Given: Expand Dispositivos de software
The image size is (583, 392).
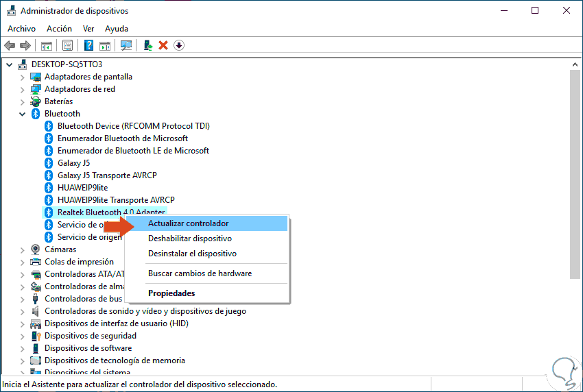Looking at the screenshot, I should tap(23, 349).
